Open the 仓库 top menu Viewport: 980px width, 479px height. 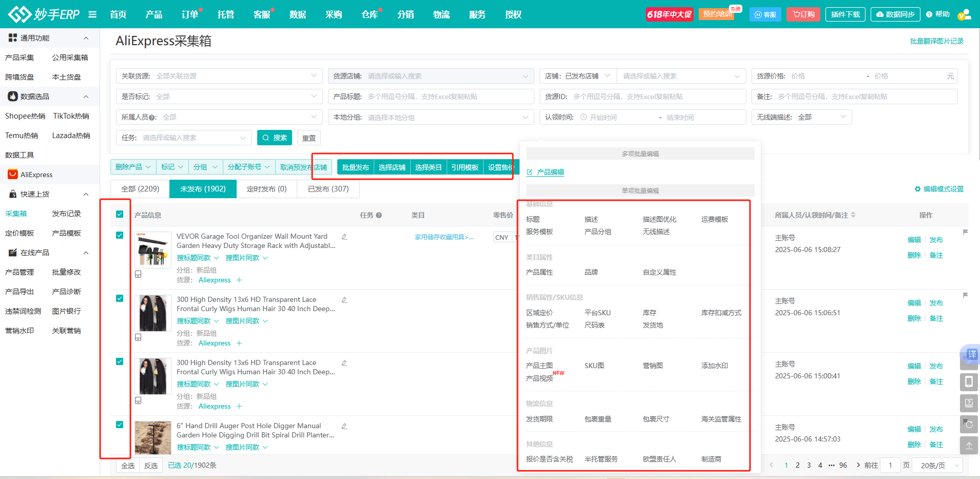(x=369, y=14)
